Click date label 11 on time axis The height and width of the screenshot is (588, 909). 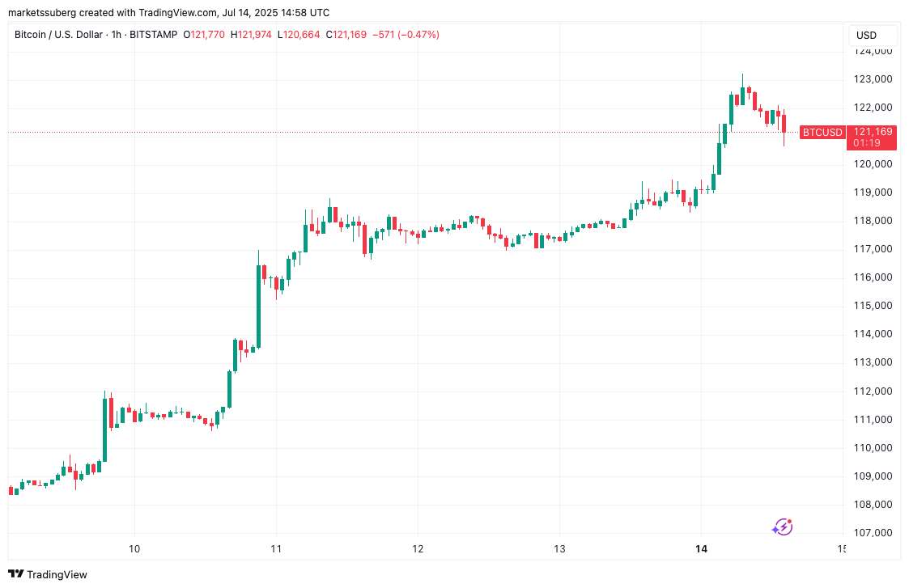click(x=276, y=548)
